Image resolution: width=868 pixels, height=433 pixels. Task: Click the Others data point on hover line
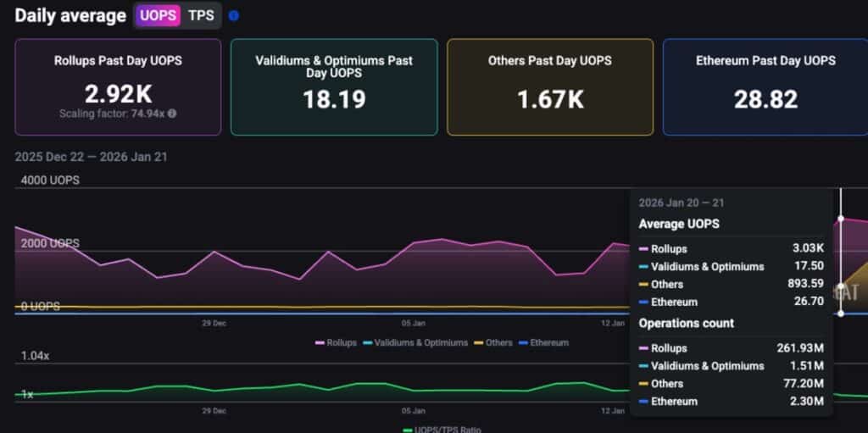click(841, 286)
